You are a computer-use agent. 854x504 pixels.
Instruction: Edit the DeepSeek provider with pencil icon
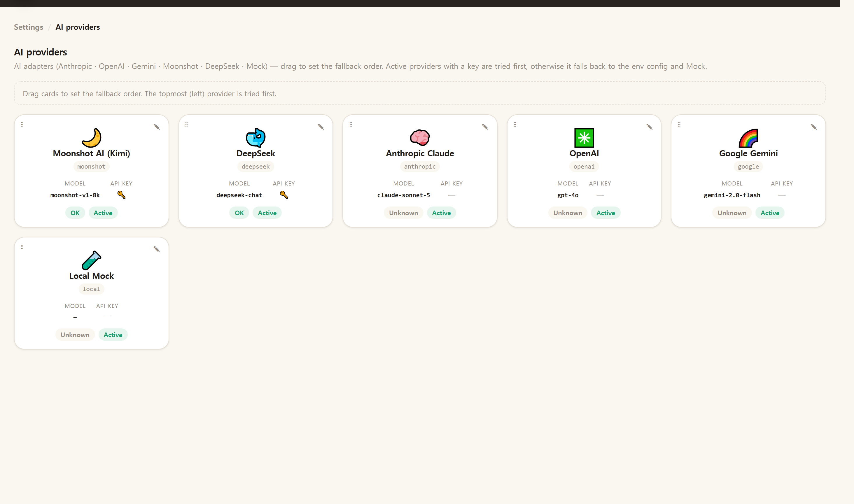(321, 127)
